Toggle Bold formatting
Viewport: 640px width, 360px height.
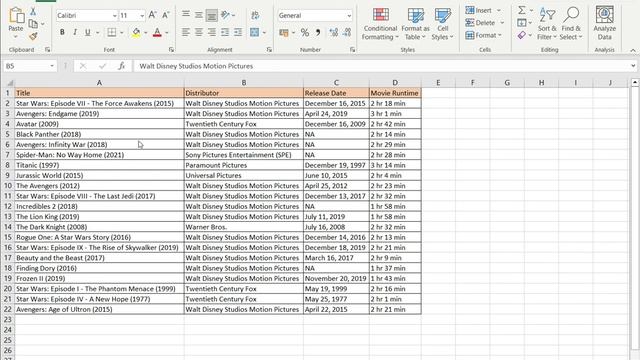[x=62, y=32]
